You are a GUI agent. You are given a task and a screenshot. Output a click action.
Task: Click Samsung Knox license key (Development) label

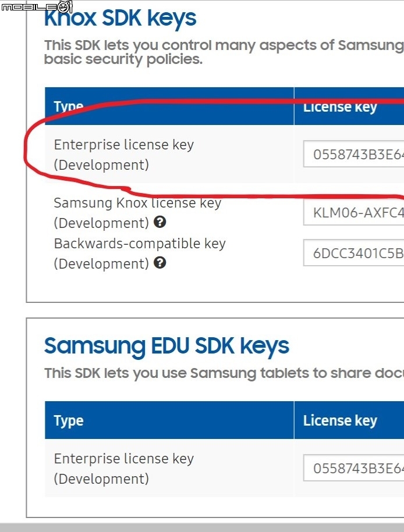click(x=137, y=213)
